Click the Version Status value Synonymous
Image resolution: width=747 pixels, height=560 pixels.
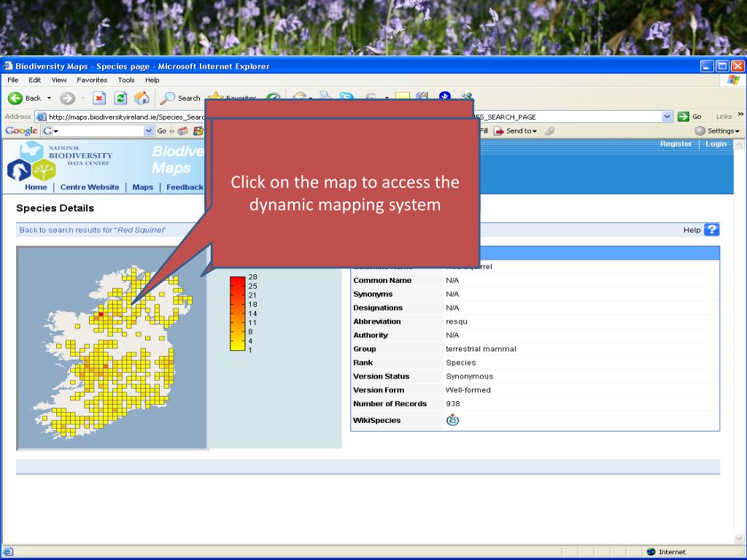pyautogui.click(x=469, y=376)
